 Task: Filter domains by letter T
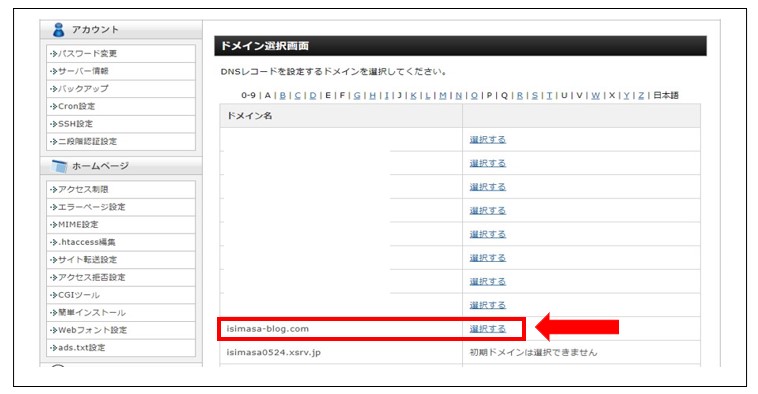(549, 95)
